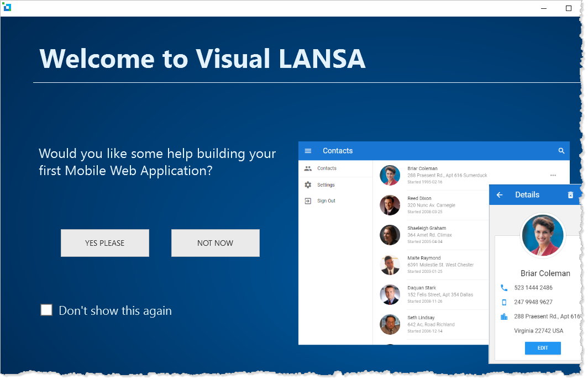Click Shaeleigh Graham's avatar photo
Image resolution: width=588 pixels, height=380 pixels.
(x=390, y=235)
